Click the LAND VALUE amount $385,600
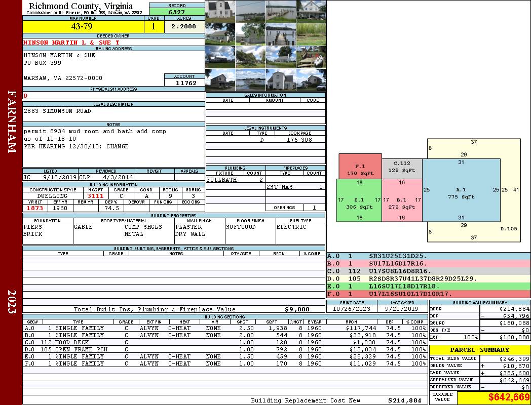This screenshot has height=405, width=532. click(x=514, y=373)
